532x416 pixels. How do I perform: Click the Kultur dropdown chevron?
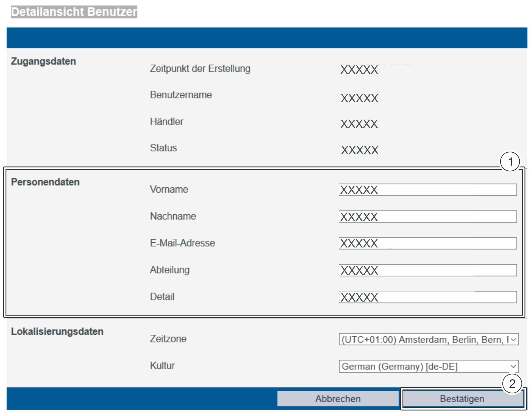tap(513, 366)
